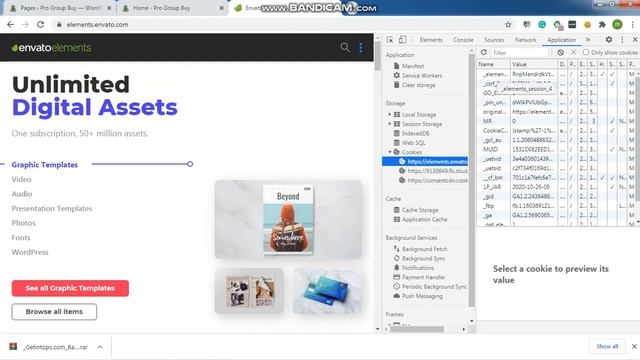The height and width of the screenshot is (360, 640).
Task: Click See all Graphic Templates button
Action: click(70, 288)
